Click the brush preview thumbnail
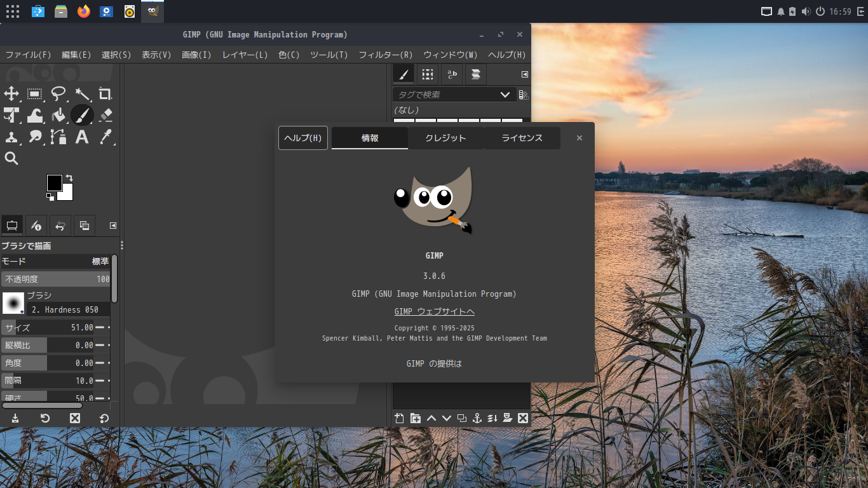Screen dimensions: 868x488 click(13, 303)
